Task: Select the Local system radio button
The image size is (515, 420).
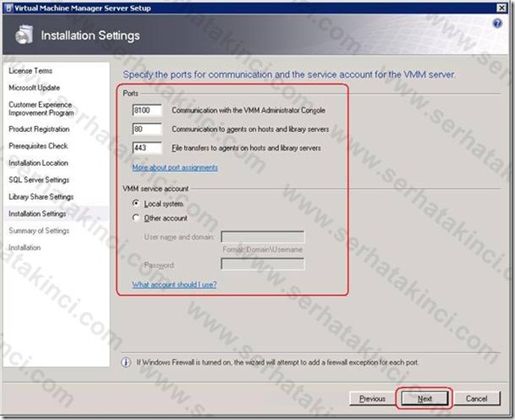Action: (x=135, y=203)
